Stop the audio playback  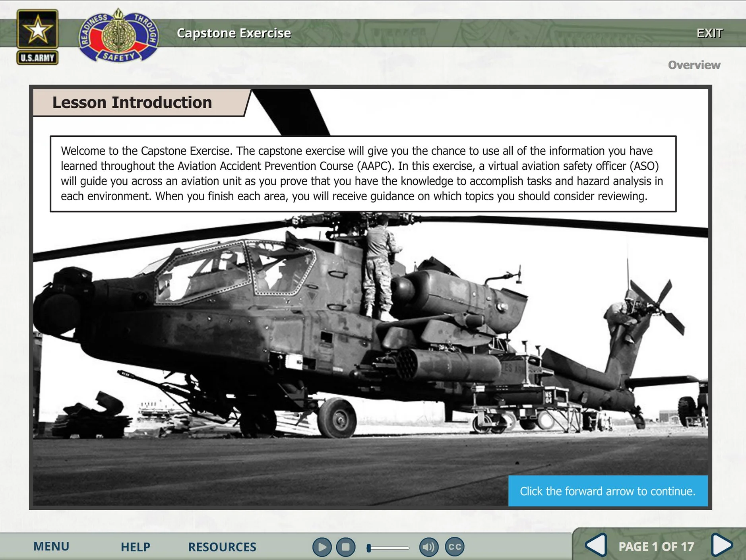346,546
